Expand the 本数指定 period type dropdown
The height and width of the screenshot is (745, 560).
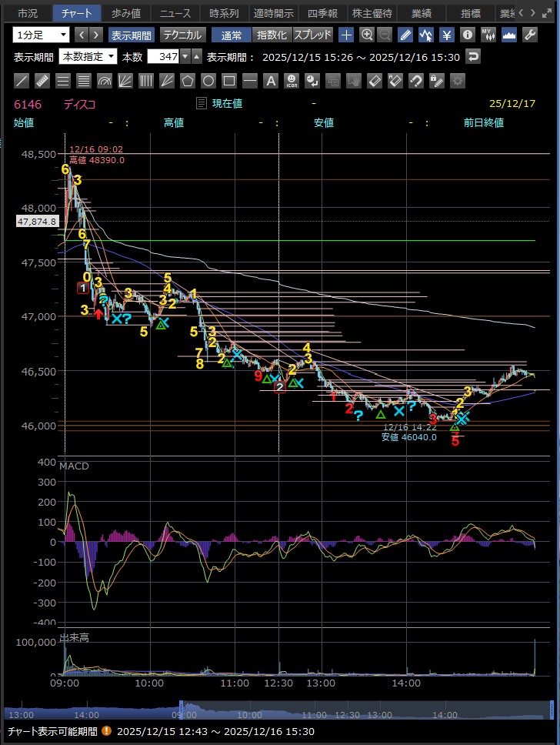[x=88, y=56]
